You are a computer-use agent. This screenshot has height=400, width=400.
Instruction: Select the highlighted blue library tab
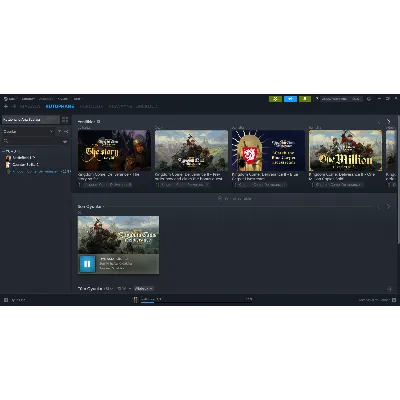pyautogui.click(x=60, y=106)
